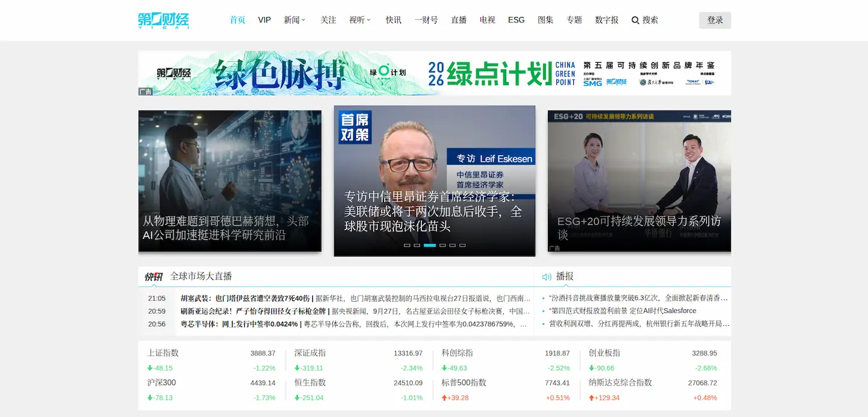Open the 专题 nav item
The height and width of the screenshot is (417, 868).
click(574, 20)
